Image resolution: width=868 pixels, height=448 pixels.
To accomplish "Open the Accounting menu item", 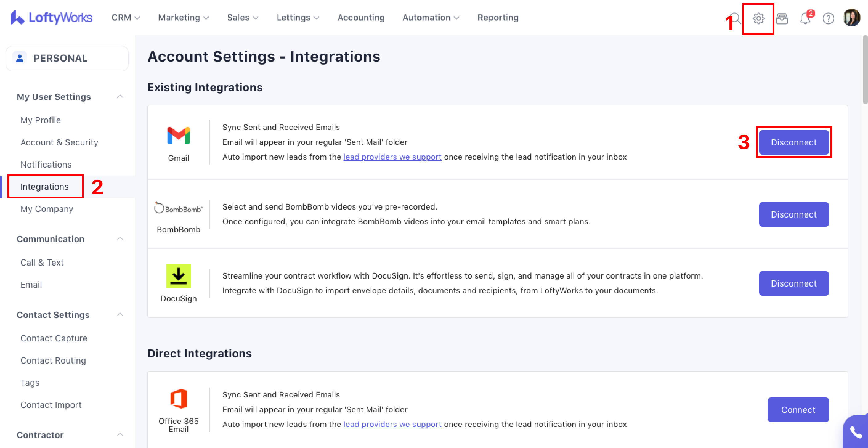I will (361, 18).
